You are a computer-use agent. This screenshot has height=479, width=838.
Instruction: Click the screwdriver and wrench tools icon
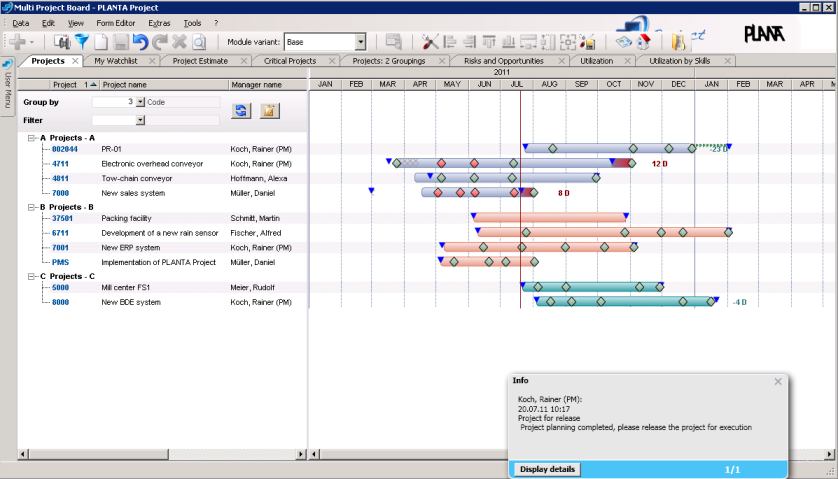point(430,42)
